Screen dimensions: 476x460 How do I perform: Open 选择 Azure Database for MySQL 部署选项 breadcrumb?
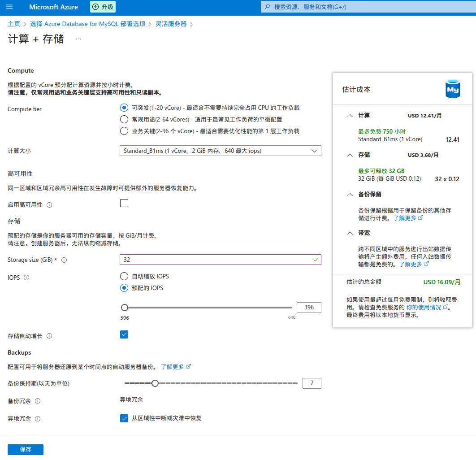tap(88, 24)
